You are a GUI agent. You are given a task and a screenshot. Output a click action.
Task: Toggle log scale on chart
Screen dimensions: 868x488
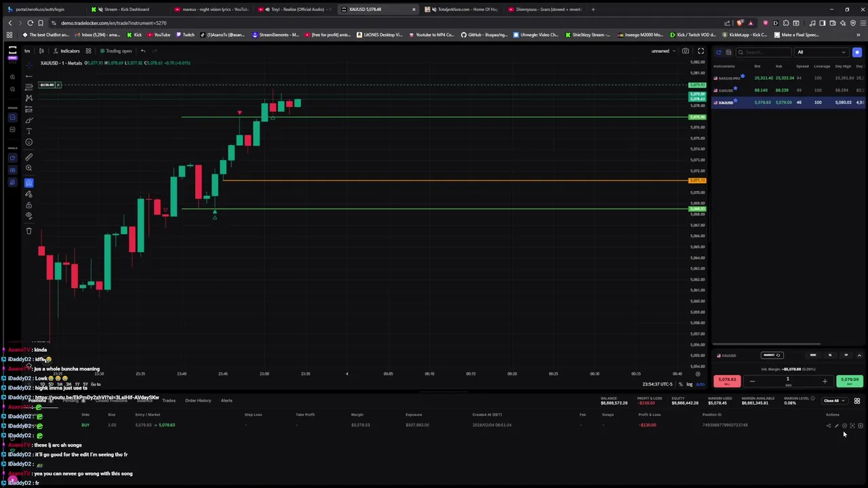[x=690, y=384]
